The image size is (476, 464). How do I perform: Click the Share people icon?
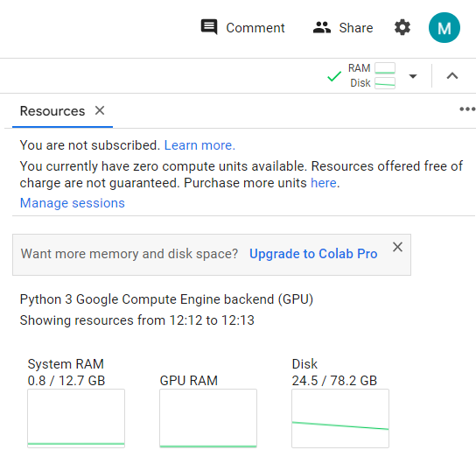[x=322, y=28]
